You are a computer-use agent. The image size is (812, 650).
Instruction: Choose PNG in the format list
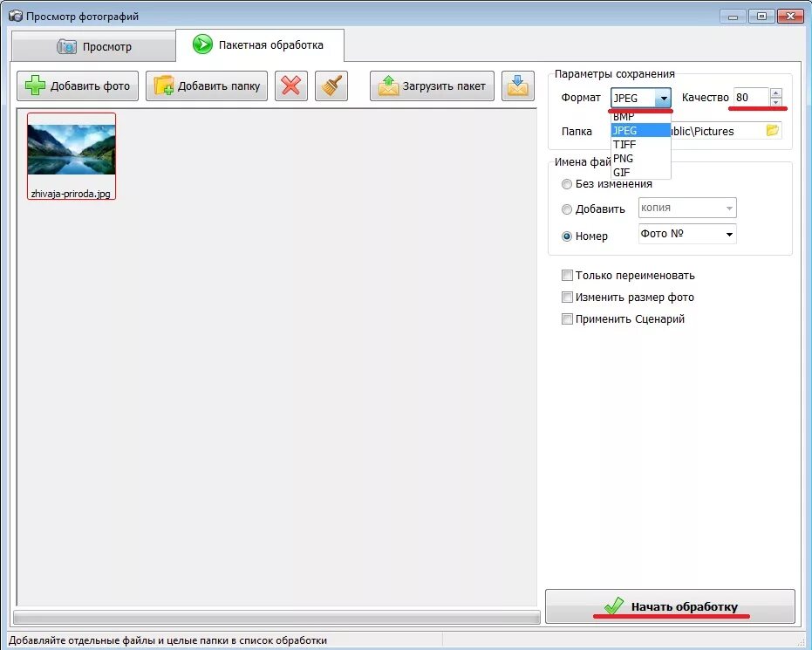[x=640, y=159]
